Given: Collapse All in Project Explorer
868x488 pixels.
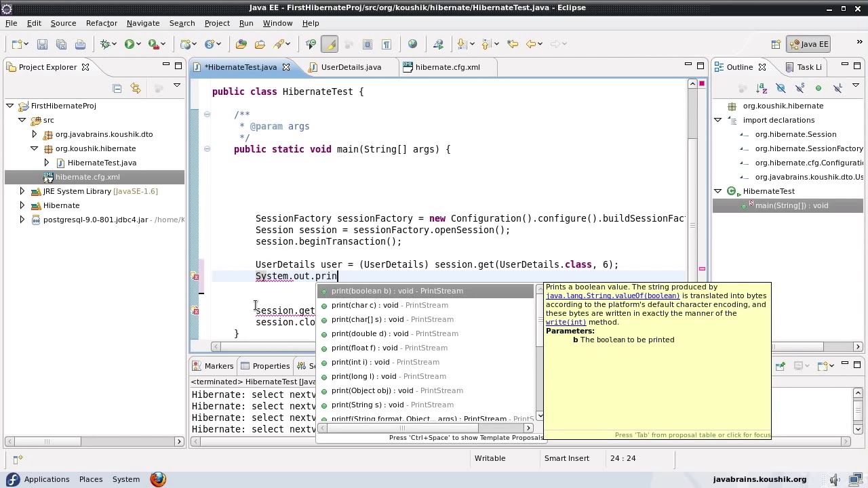Looking at the screenshot, I should tap(117, 88).
